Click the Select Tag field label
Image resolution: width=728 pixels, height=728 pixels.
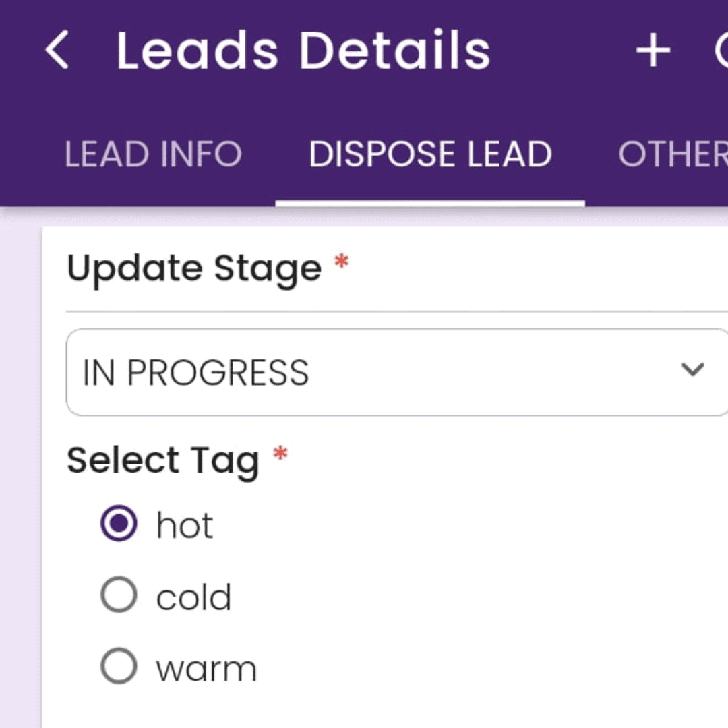(x=162, y=461)
